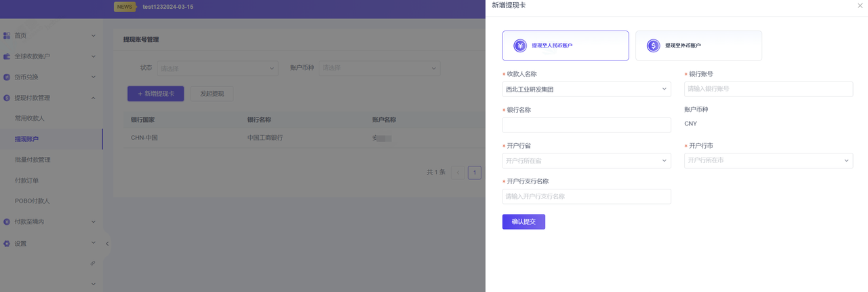Open 账户币种 filter dropdown
Image resolution: width=868 pixels, height=292 pixels.
tap(380, 68)
